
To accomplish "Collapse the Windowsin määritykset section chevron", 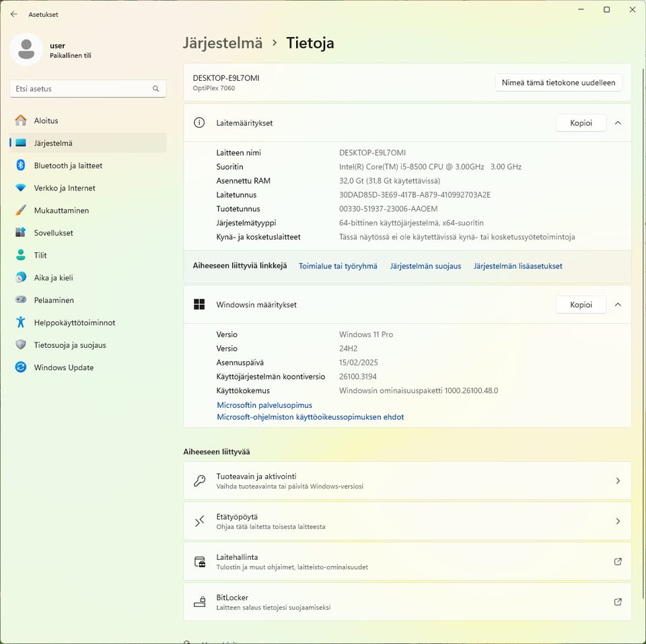I will [618, 304].
